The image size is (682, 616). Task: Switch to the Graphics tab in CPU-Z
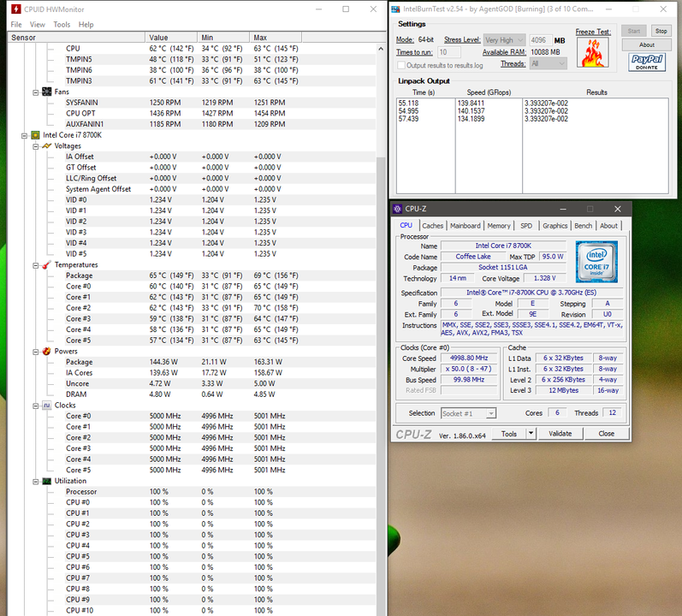tap(555, 226)
